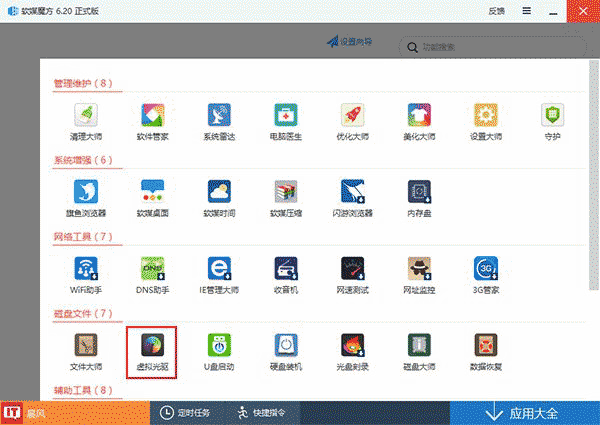This screenshot has width=600, height=425.
Task: Open U盘启动 USB boot tool
Action: point(219,352)
